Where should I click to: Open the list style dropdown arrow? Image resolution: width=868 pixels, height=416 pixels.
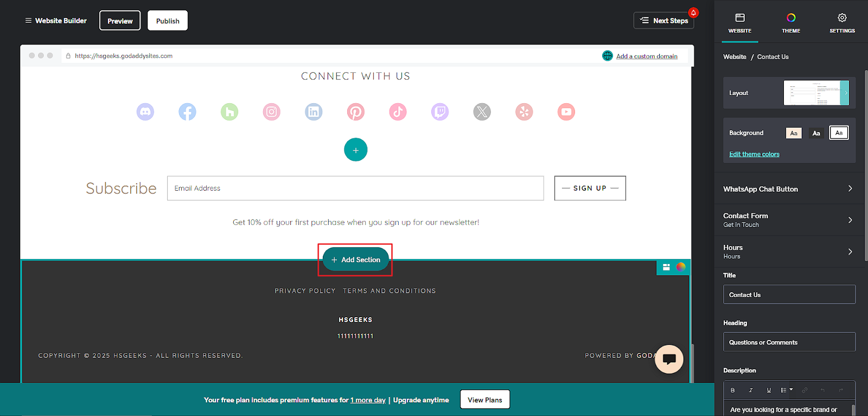791,389
